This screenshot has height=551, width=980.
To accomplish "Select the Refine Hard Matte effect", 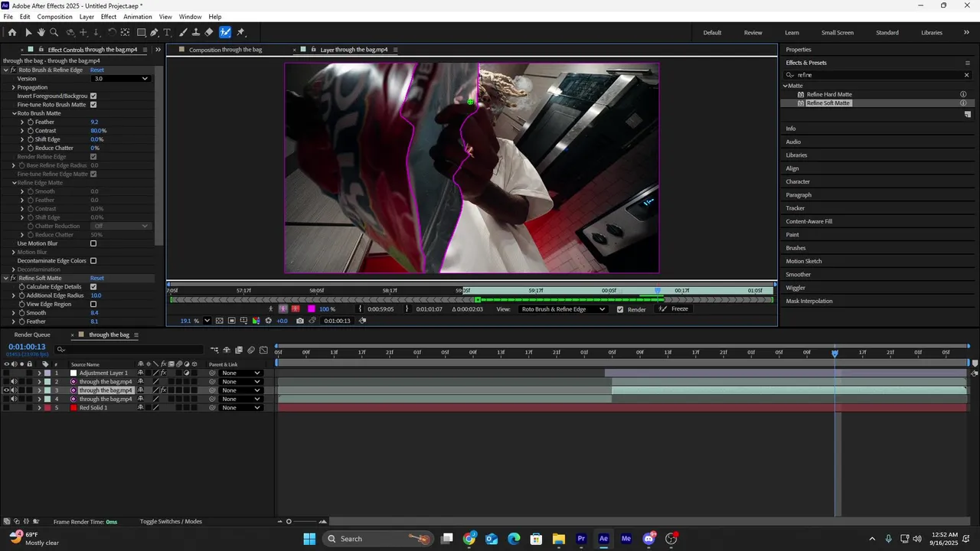I will pyautogui.click(x=829, y=94).
